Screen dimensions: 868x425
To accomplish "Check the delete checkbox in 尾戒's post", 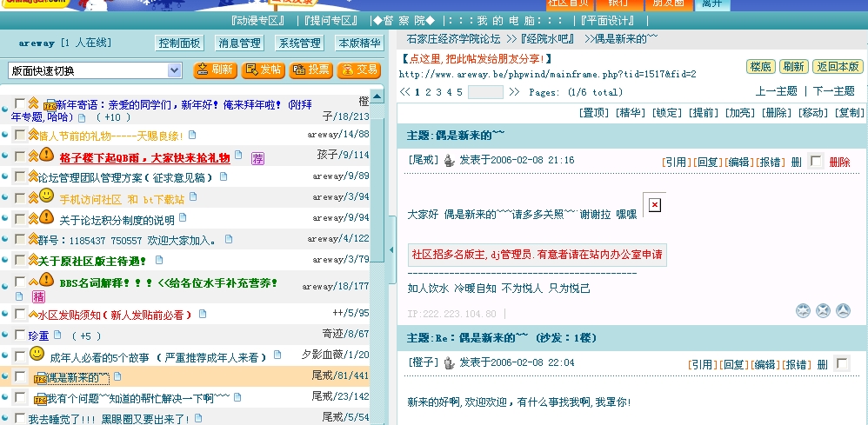I will coord(815,161).
